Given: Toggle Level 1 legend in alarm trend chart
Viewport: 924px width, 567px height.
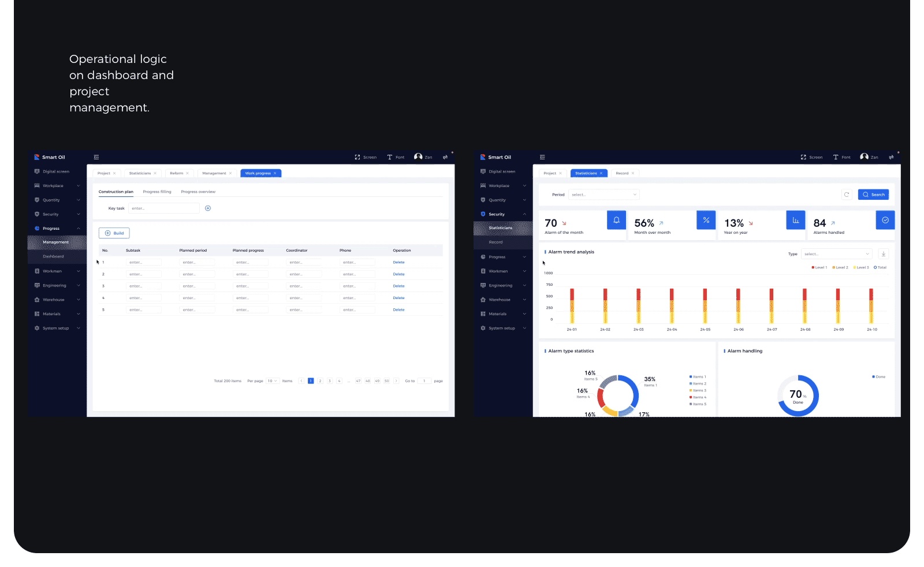Looking at the screenshot, I should pyautogui.click(x=819, y=267).
